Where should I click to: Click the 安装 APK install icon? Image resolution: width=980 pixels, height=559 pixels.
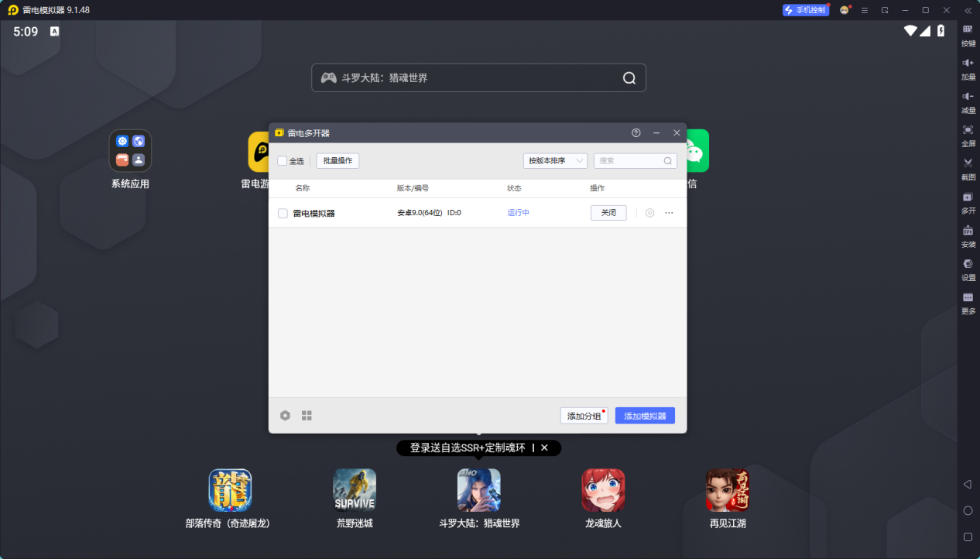968,230
